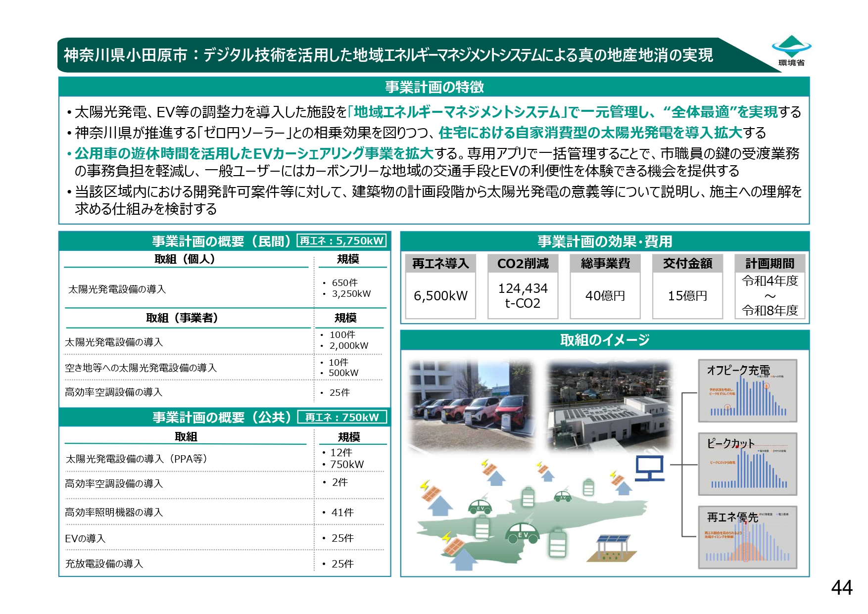Click the 650件 3,250kW scale cell
The image size is (868, 614).
click(x=350, y=288)
